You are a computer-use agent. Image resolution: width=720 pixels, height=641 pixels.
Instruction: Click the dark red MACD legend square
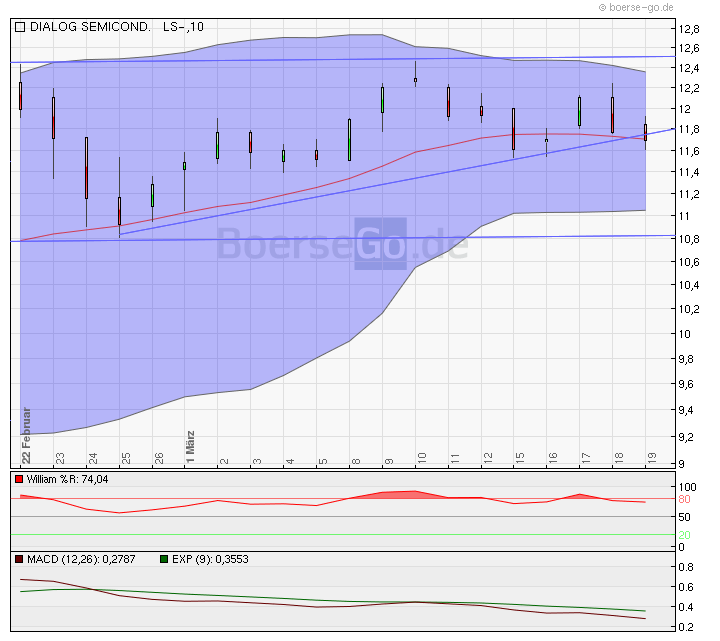click(19, 559)
